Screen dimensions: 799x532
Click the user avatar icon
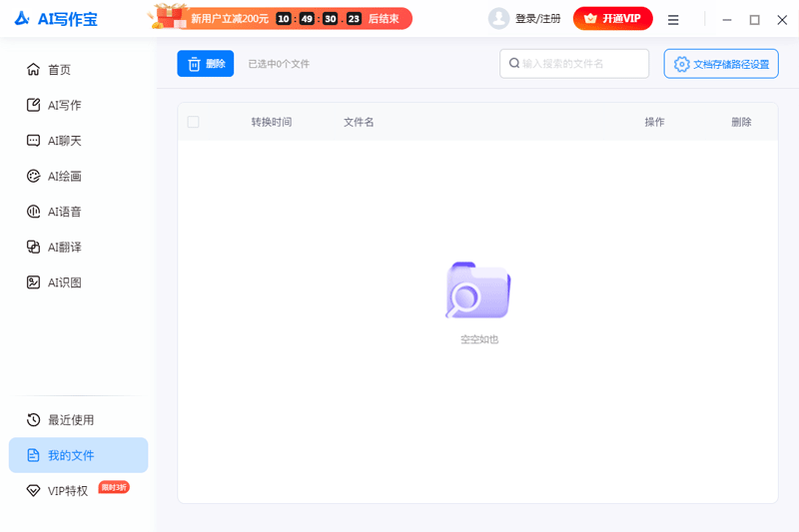click(x=498, y=19)
